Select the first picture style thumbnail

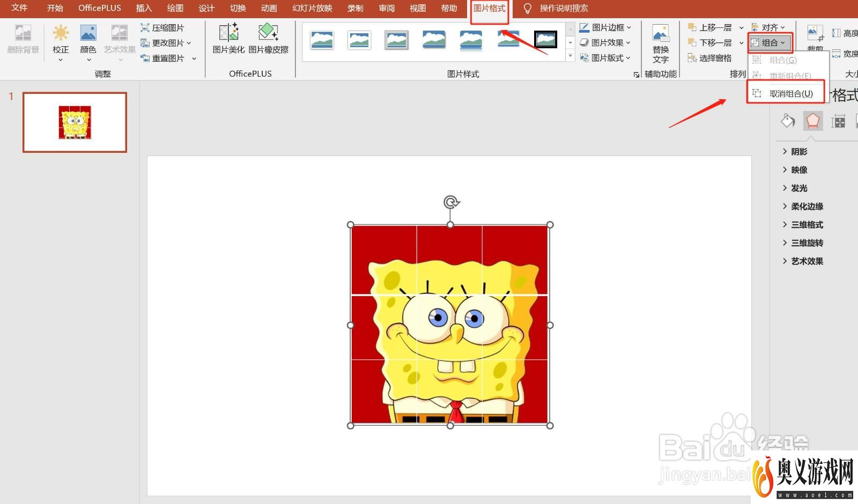pyautogui.click(x=322, y=40)
